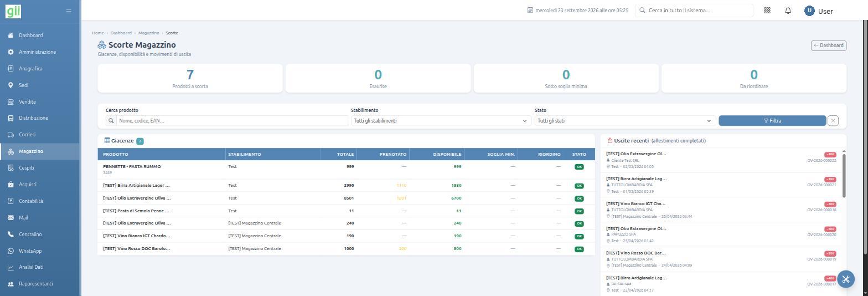
Task: Open Distribuzione in the sidebar
Action: 40,118
